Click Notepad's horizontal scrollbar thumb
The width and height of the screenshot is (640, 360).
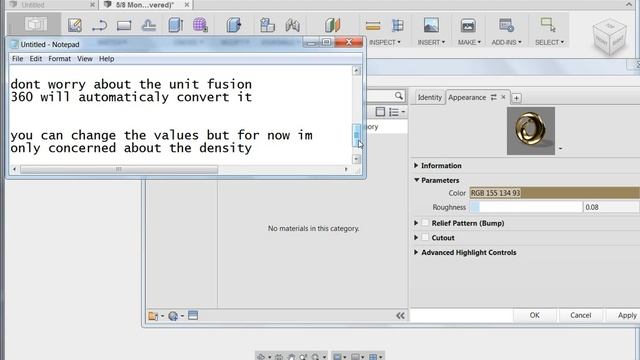(x=119, y=169)
